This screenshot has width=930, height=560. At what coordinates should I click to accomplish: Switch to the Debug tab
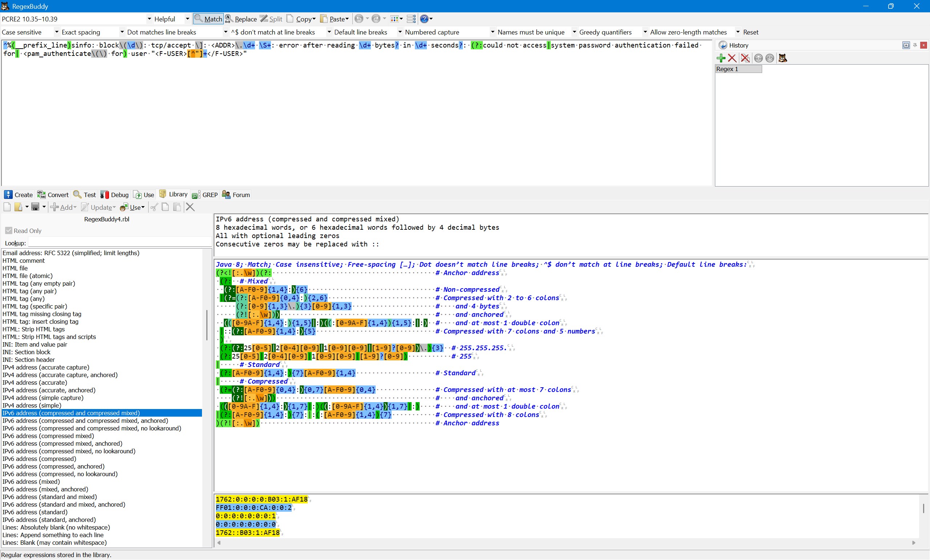115,195
